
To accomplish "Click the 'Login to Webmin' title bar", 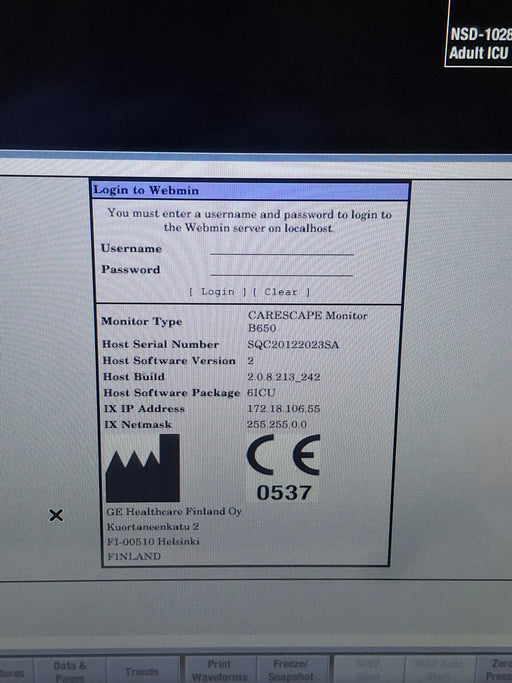I will [x=251, y=190].
